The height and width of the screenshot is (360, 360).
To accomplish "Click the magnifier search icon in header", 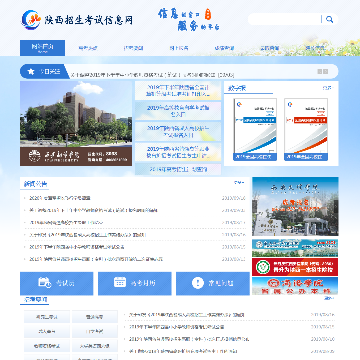I will coord(329,19).
